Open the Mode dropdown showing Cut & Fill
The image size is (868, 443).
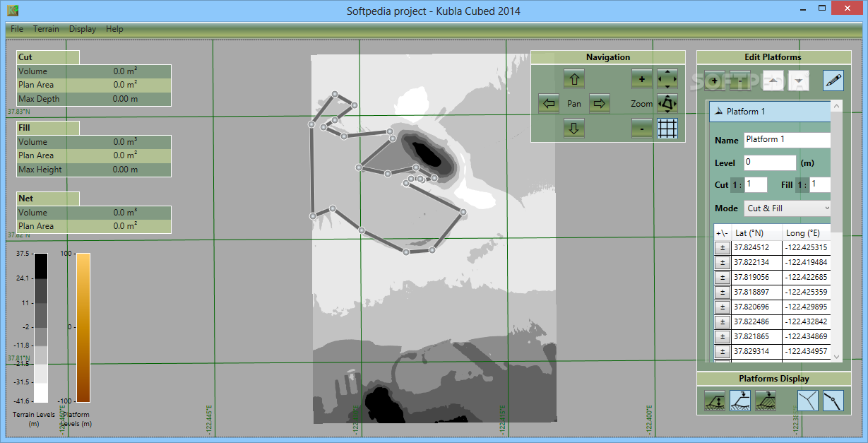pos(787,208)
